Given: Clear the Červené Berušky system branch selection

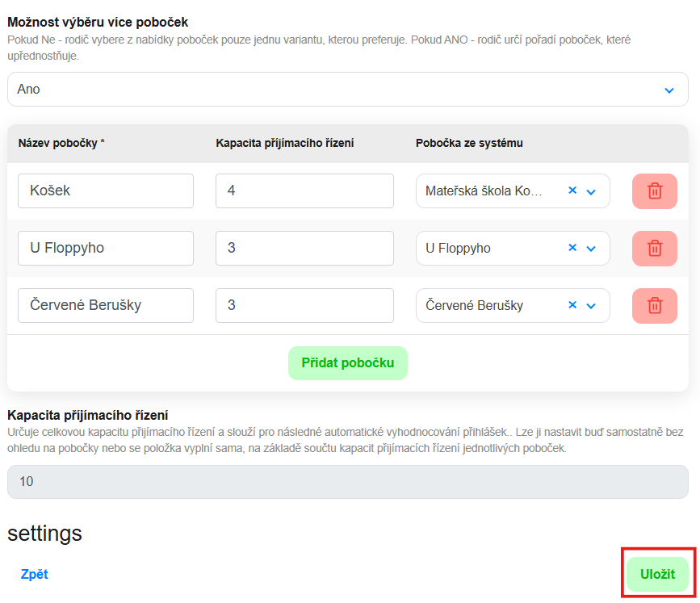Looking at the screenshot, I should 572,306.
